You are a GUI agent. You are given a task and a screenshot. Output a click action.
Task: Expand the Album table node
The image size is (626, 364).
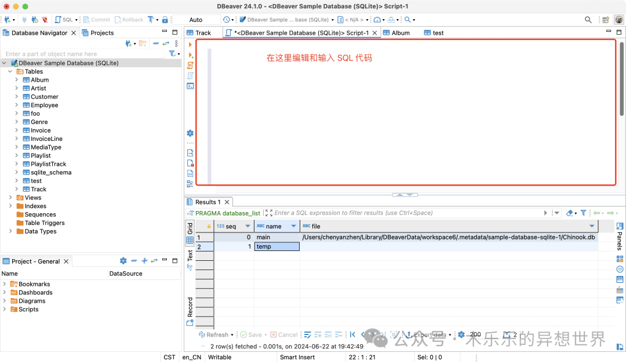pyautogui.click(x=17, y=80)
